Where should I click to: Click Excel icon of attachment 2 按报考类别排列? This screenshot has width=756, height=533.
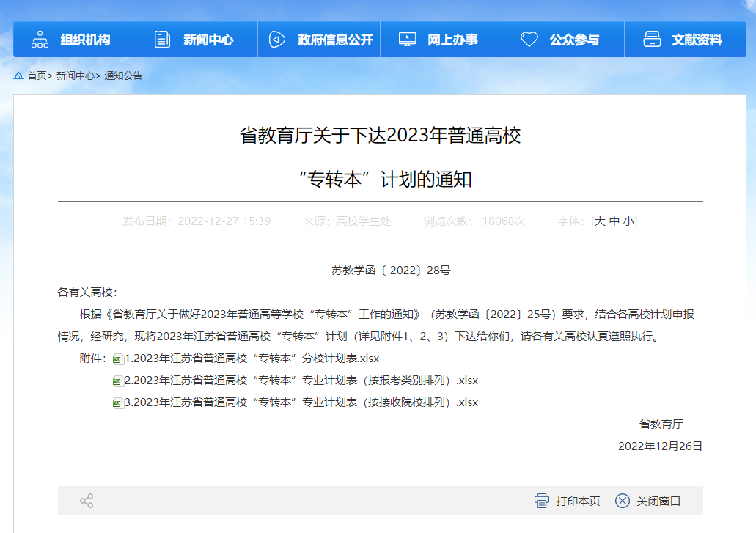pyautogui.click(x=117, y=381)
